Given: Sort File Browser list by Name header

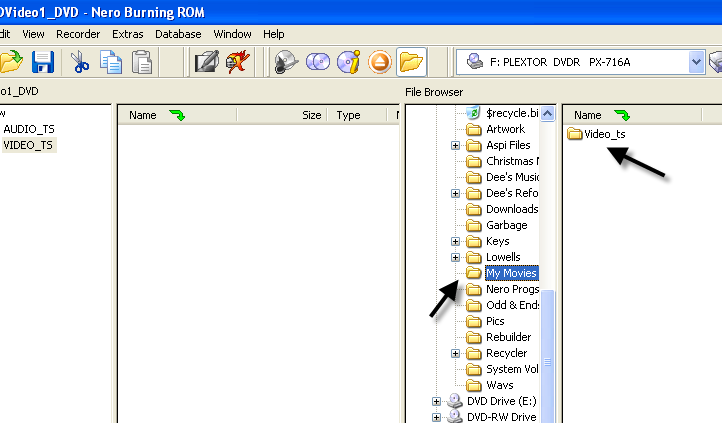Looking at the screenshot, I should (633, 115).
